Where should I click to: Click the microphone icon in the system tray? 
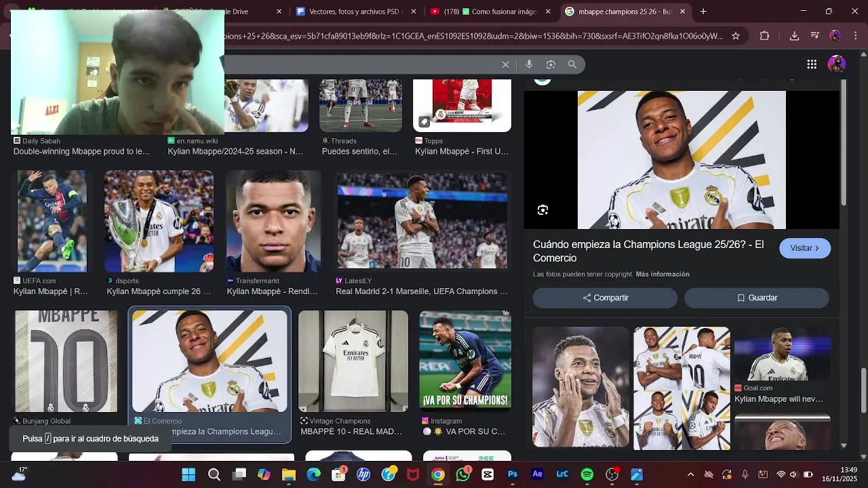click(745, 474)
